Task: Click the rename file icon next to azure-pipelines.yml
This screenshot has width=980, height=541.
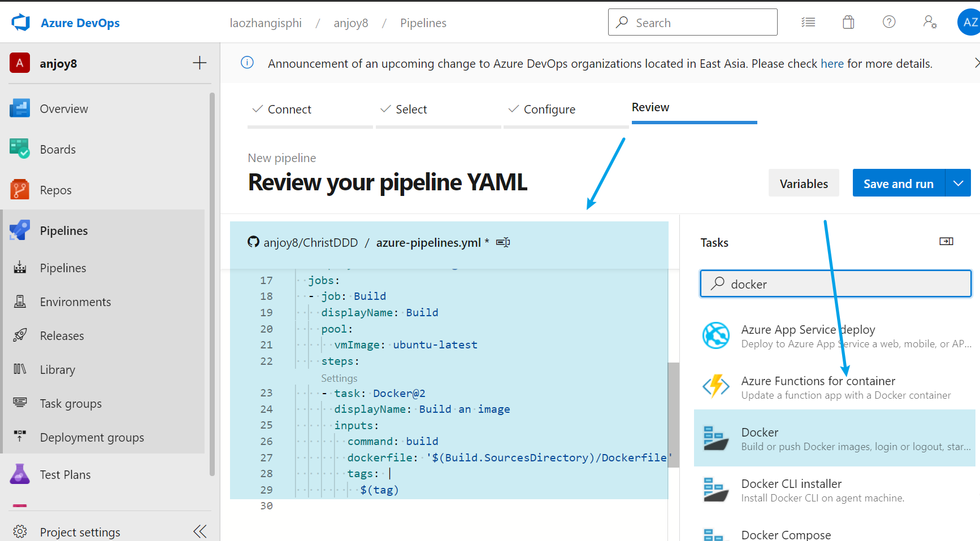Action: coord(503,242)
